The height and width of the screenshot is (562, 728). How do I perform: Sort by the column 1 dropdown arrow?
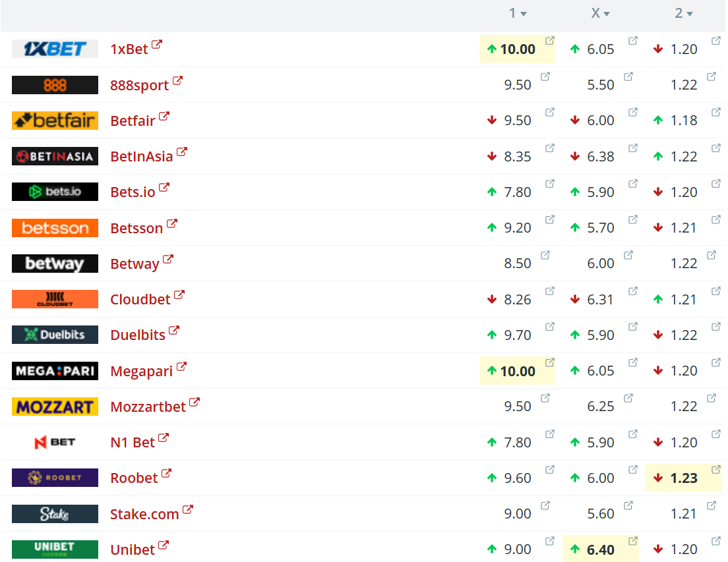(524, 14)
